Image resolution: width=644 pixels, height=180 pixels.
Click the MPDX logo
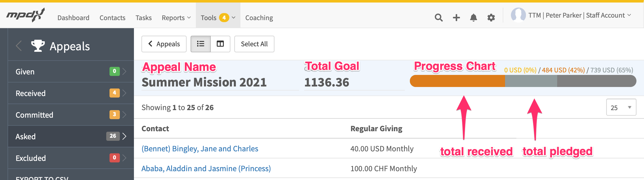click(25, 15)
